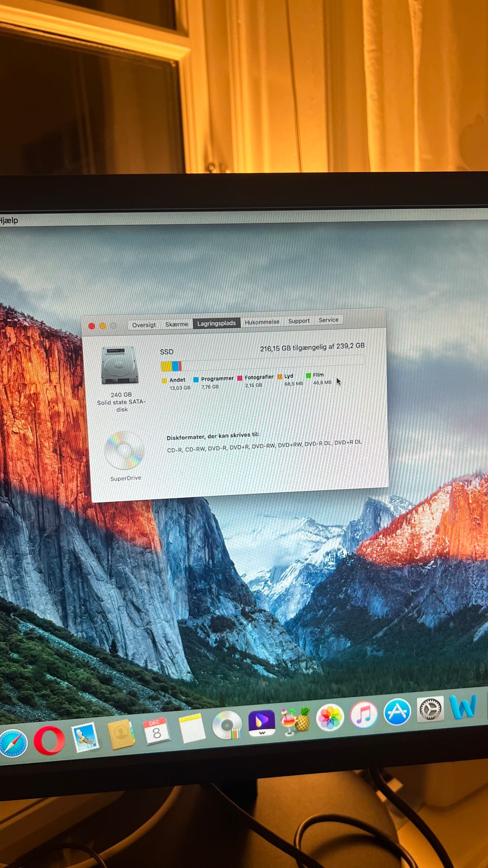
Task: Minimize window with the yellow button
Action: [x=102, y=325]
